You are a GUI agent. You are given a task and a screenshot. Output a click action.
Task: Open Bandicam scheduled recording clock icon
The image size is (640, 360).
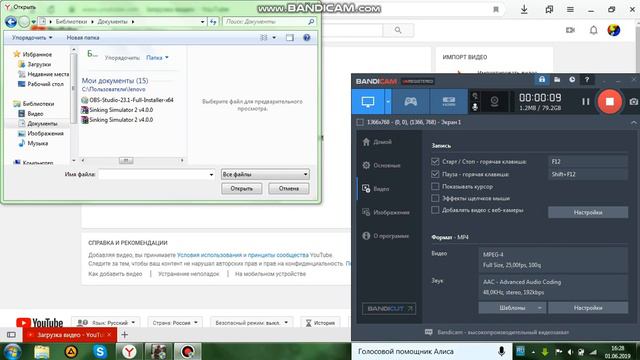[572, 80]
